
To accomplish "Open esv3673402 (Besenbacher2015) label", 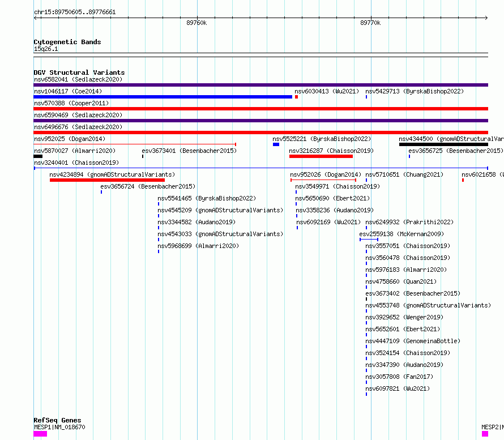I will pos(413,293).
